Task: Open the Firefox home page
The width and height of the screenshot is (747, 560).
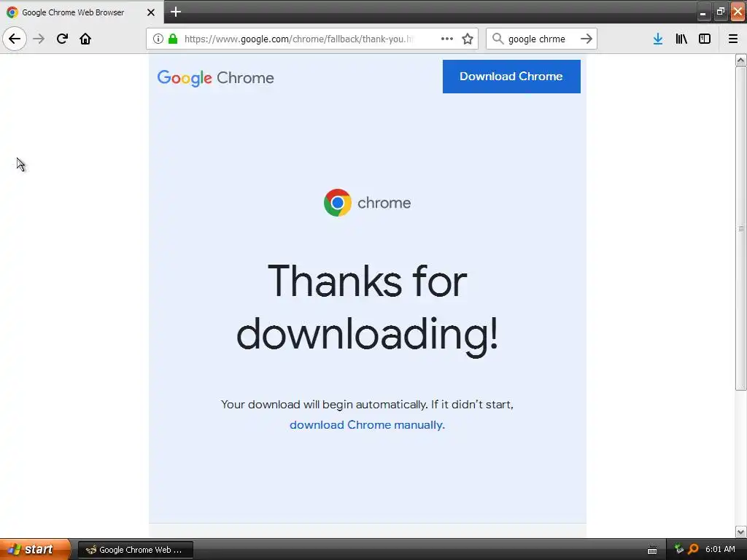Action: click(x=85, y=39)
